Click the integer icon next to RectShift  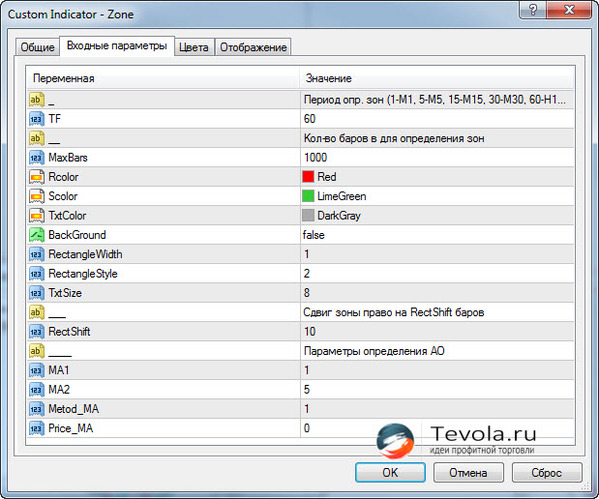[36, 332]
